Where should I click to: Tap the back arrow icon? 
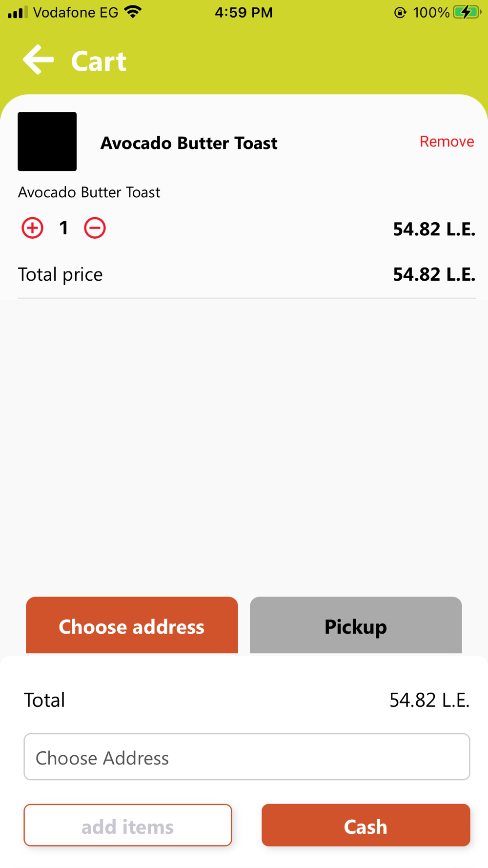tap(38, 60)
